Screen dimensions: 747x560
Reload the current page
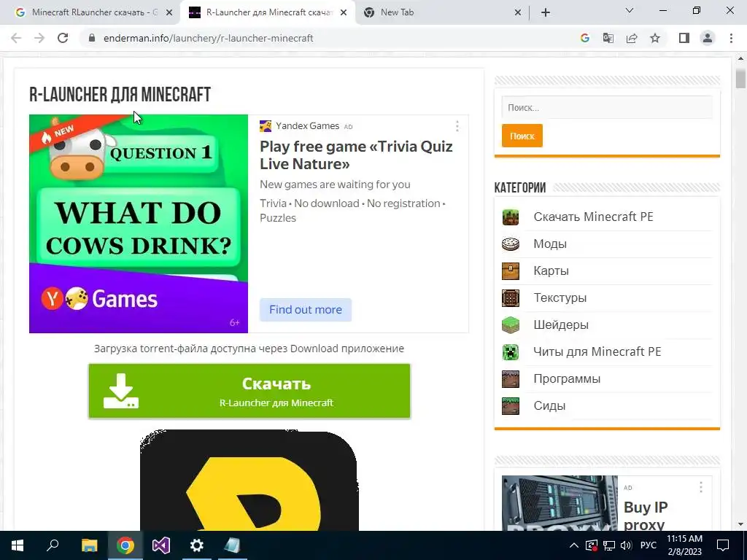pos(63,38)
